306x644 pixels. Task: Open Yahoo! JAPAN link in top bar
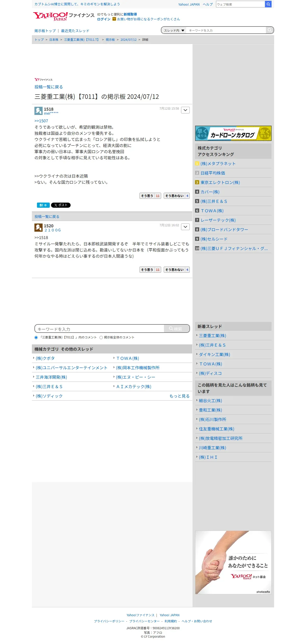point(189,4)
